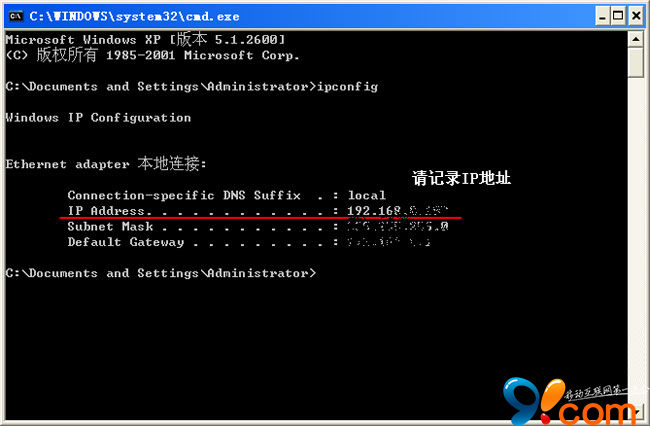
Task: Close the cmd.exe window
Action: [636, 16]
